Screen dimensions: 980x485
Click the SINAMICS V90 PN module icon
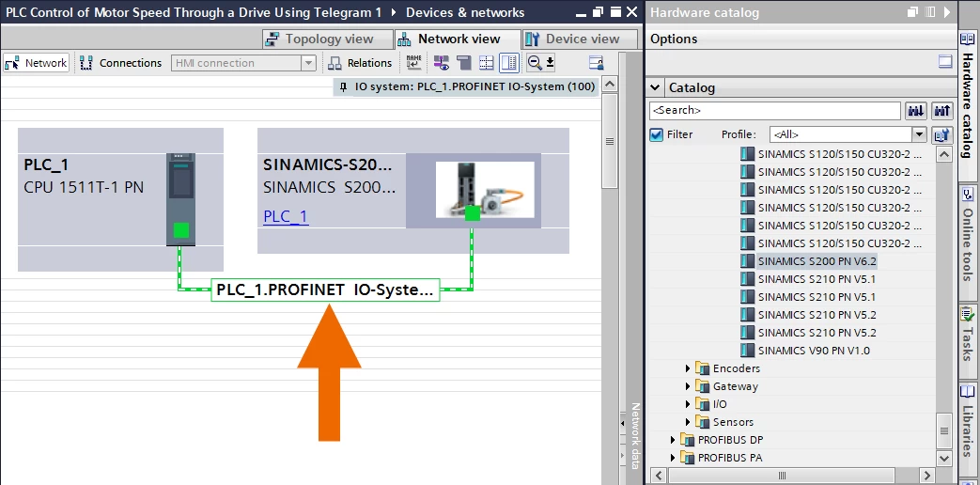[x=748, y=351]
